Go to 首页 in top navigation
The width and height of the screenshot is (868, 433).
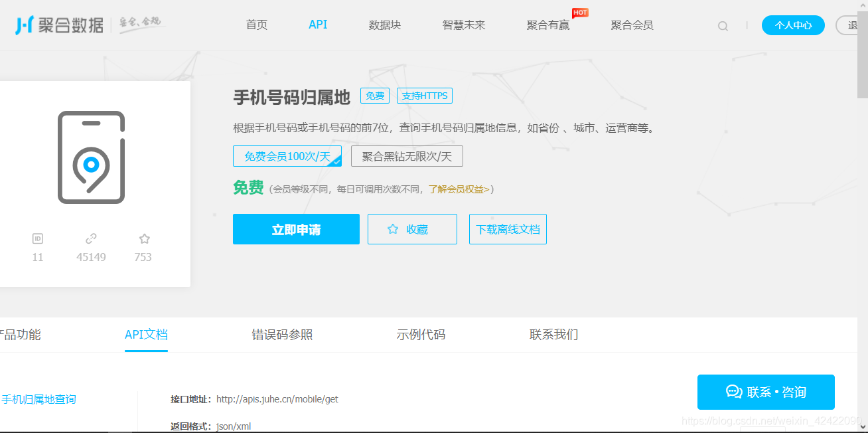pyautogui.click(x=257, y=25)
